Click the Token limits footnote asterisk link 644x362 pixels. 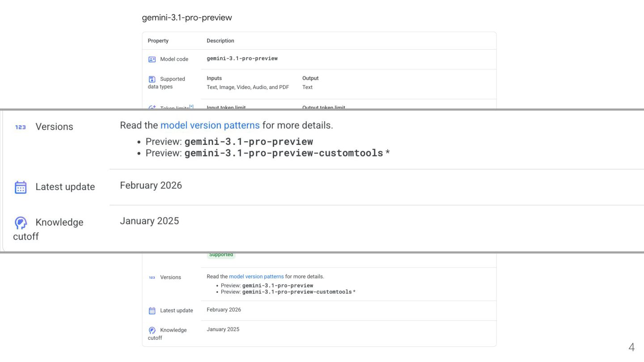[x=191, y=107]
